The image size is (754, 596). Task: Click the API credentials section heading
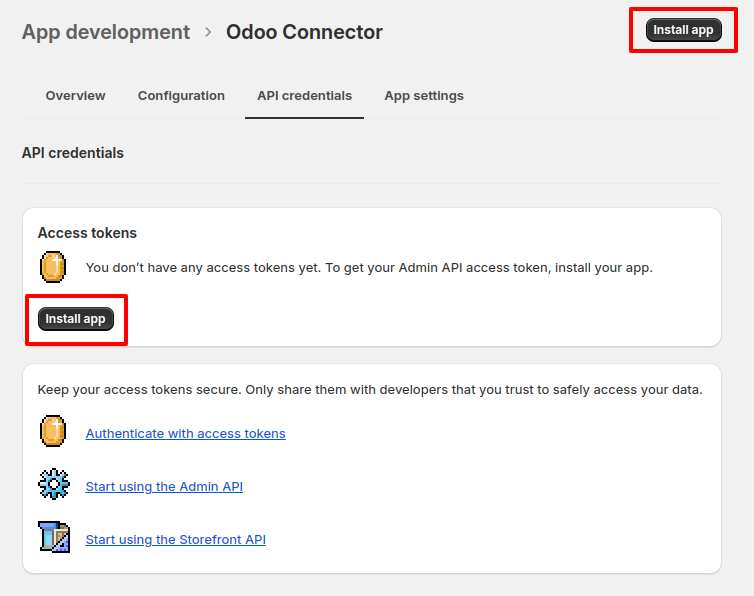[x=73, y=153]
